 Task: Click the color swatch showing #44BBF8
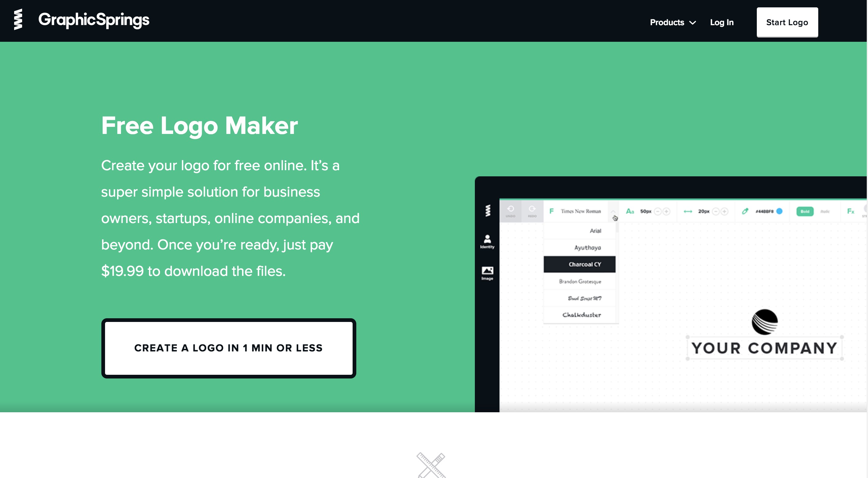(x=780, y=213)
